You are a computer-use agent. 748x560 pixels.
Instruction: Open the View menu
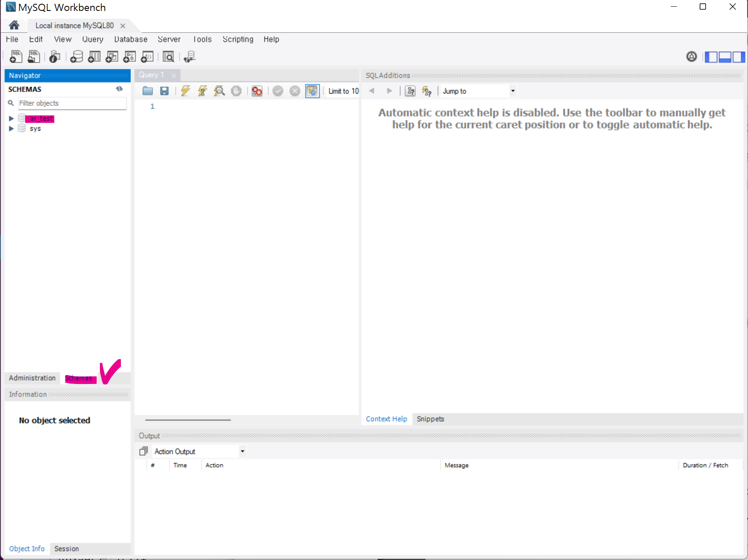pos(63,39)
